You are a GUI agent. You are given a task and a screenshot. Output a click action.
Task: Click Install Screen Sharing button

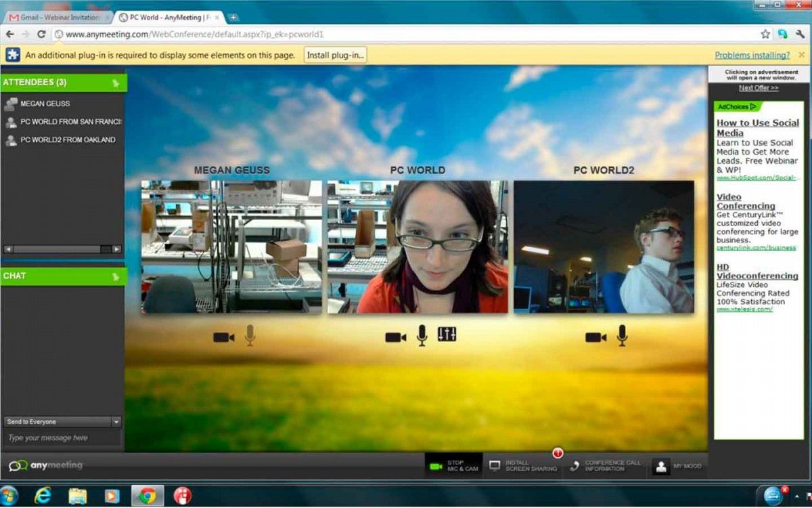pos(524,466)
